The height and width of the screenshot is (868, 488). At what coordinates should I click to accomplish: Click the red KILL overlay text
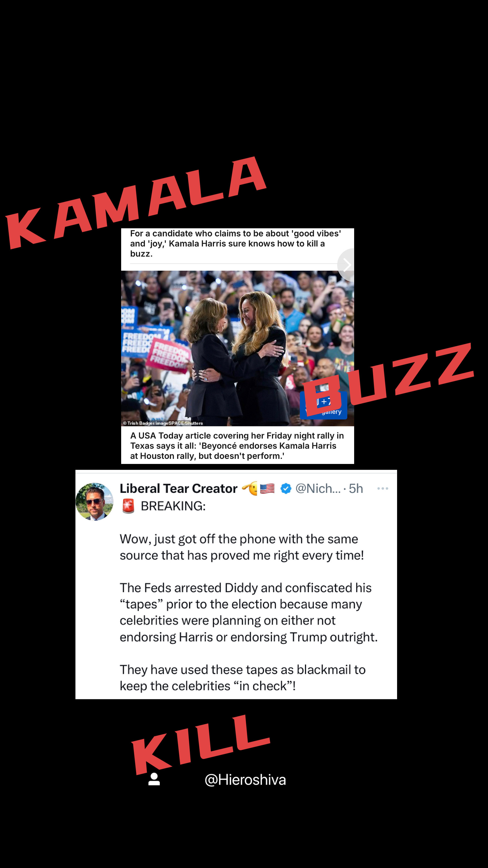tap(201, 745)
